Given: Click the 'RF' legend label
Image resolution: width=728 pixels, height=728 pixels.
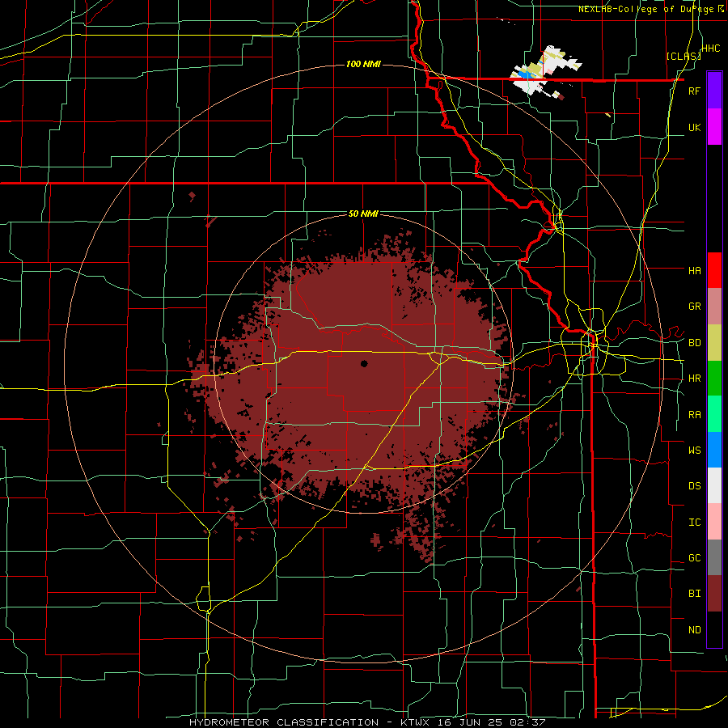Looking at the screenshot, I should point(694,91).
